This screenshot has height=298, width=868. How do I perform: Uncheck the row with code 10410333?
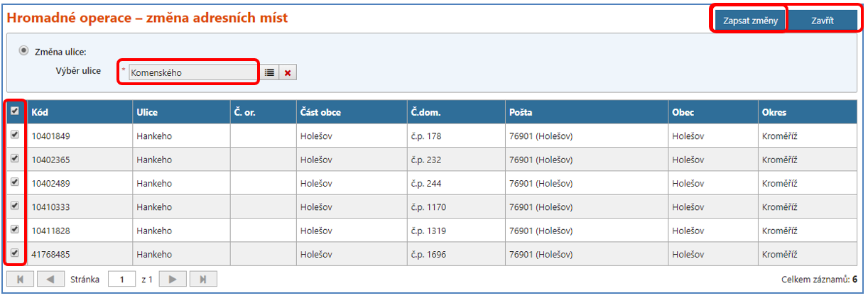16,206
